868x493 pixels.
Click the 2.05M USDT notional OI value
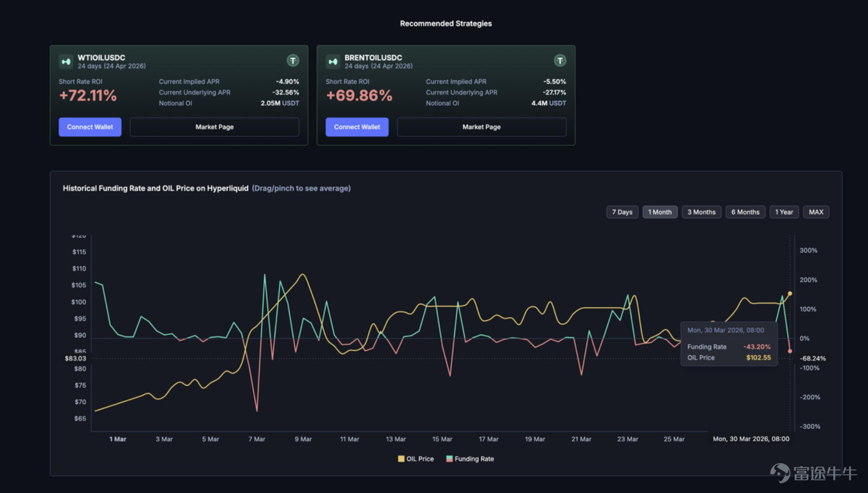point(280,103)
